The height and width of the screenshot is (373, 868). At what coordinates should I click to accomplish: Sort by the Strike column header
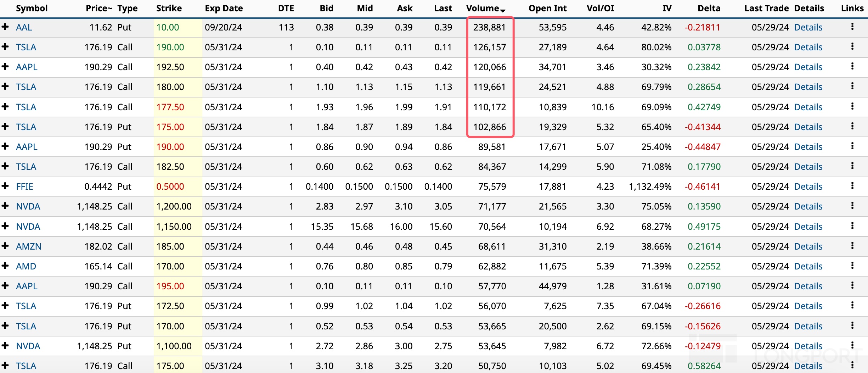pyautogui.click(x=169, y=9)
